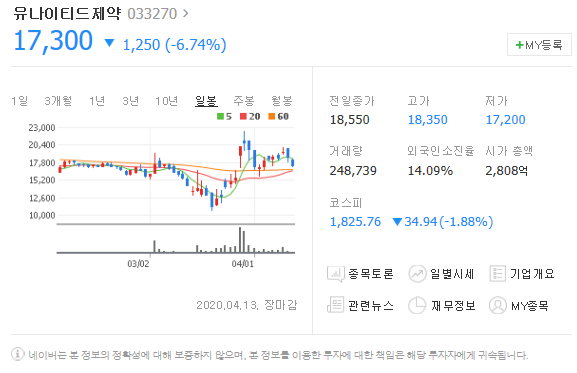
Task: Expand the chevron after stock code 033270
Action: (185, 14)
